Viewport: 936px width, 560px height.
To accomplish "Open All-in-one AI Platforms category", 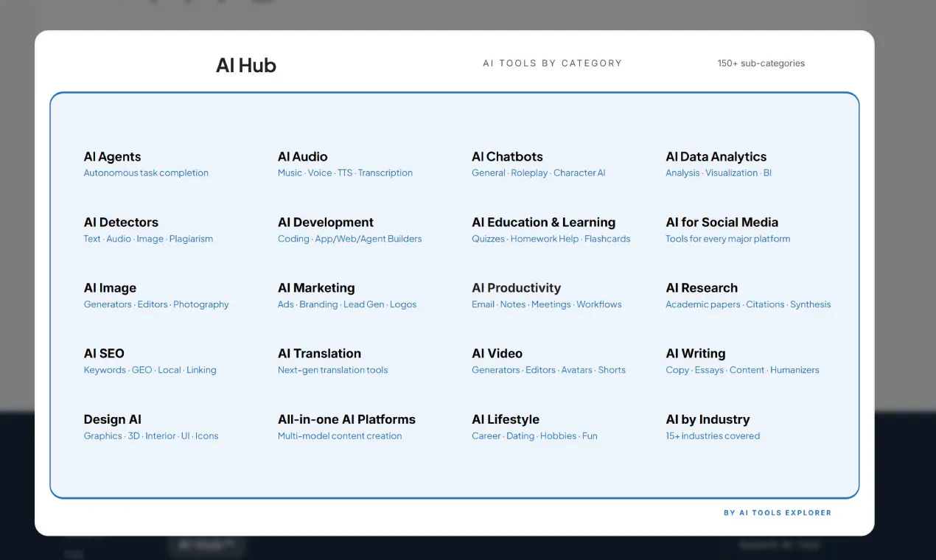I will coord(346,419).
